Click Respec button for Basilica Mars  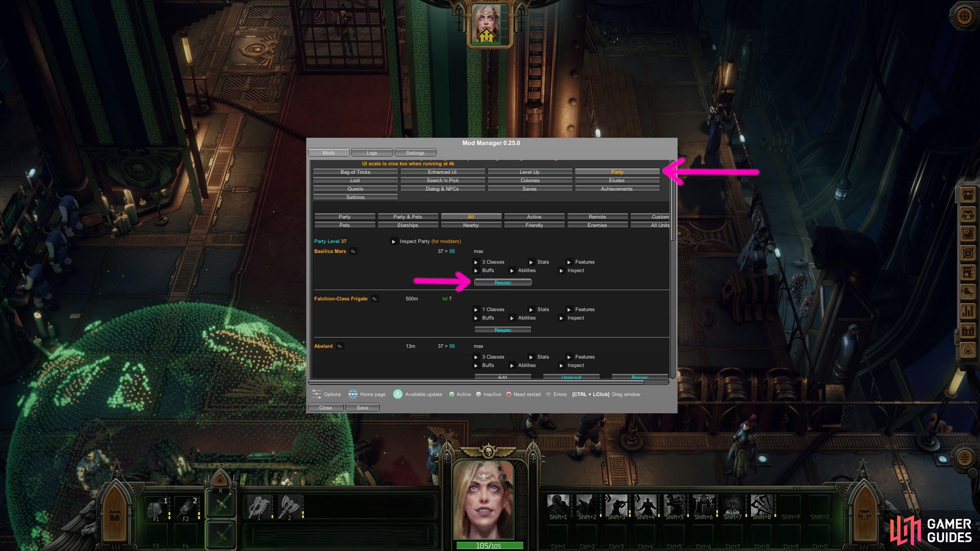[503, 281]
